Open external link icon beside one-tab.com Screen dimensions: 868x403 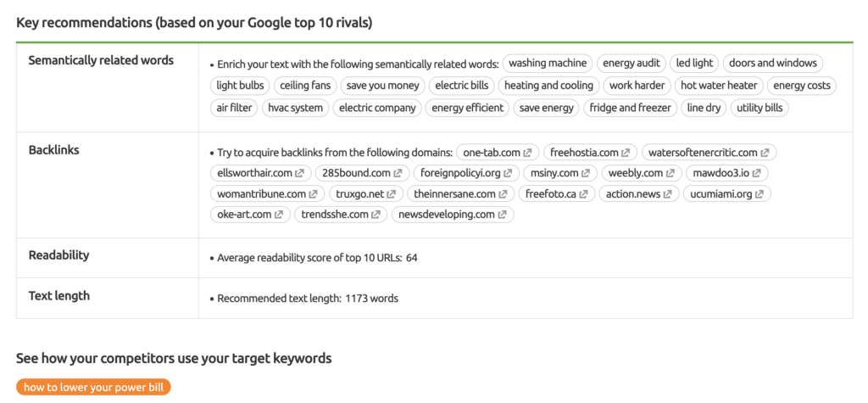(527, 153)
